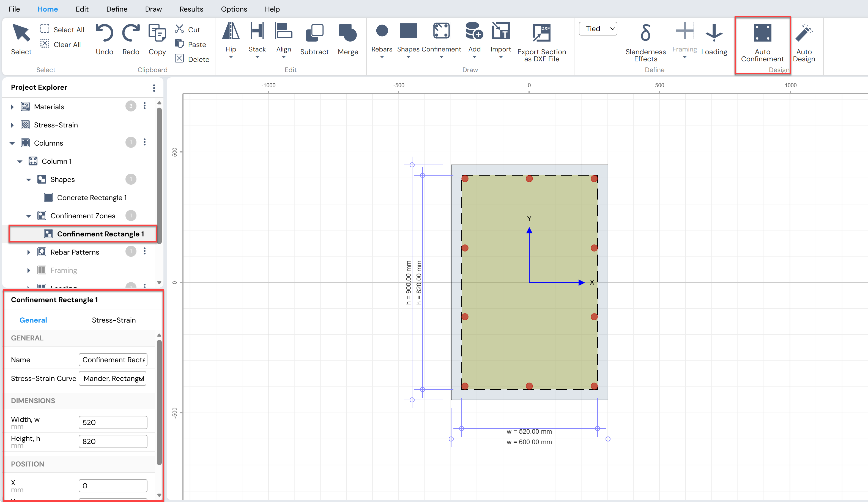Click the Subtract shapes icon
The image size is (868, 502).
[x=314, y=33]
